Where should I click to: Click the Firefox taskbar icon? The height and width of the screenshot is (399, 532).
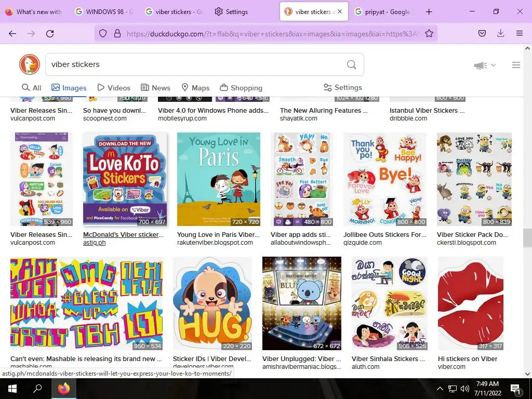pyautogui.click(x=63, y=389)
